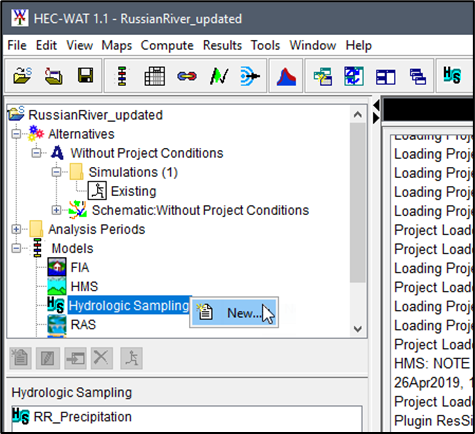Viewport: 475px width, 434px height.
Task: Select the Existing simulation in the tree
Action: point(133,191)
